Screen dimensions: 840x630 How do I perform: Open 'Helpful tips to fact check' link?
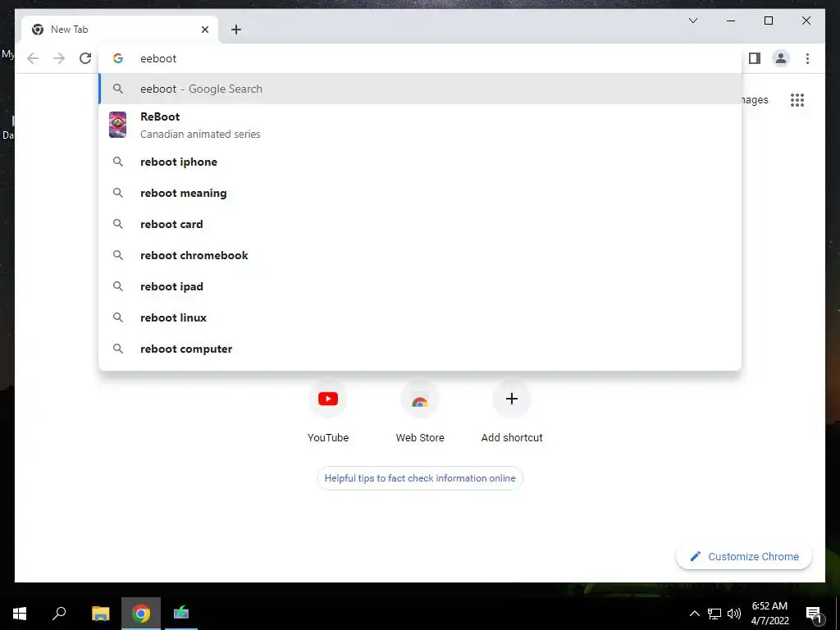420,478
